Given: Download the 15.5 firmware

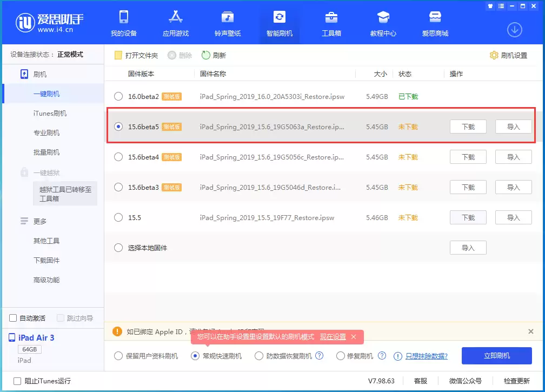Looking at the screenshot, I should click(x=468, y=217).
